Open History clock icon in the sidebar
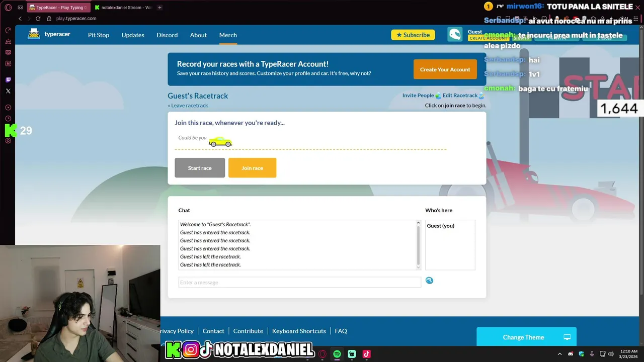The height and width of the screenshot is (362, 644). (x=8, y=119)
